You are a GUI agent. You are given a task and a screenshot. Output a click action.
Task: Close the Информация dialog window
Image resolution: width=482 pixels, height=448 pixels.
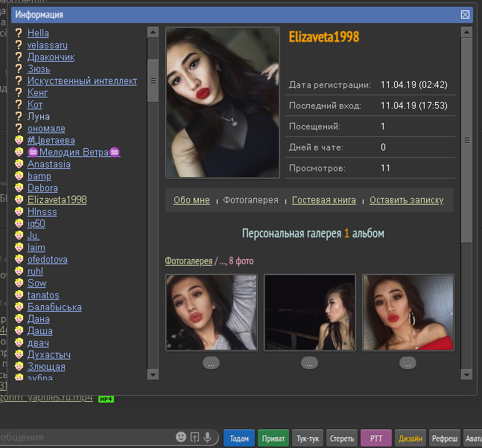465,15
